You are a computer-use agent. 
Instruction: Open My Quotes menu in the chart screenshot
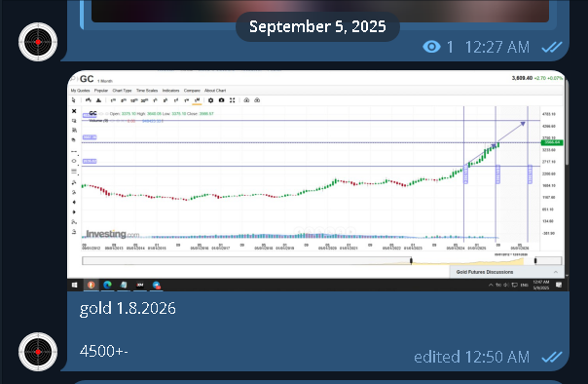[80, 91]
